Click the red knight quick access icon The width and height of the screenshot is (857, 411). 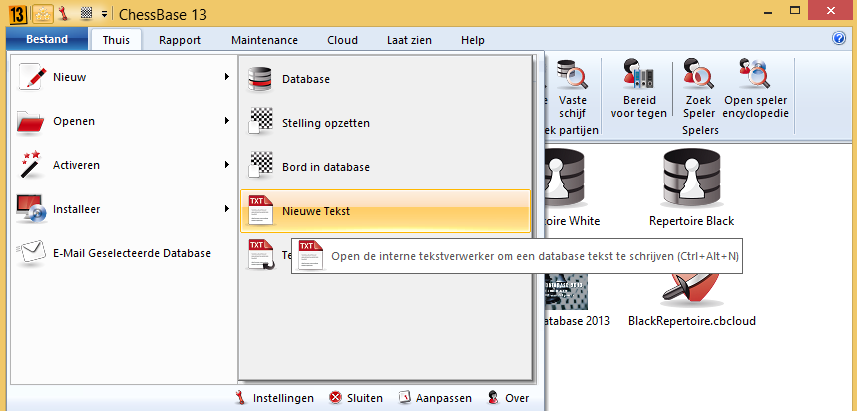[64, 14]
